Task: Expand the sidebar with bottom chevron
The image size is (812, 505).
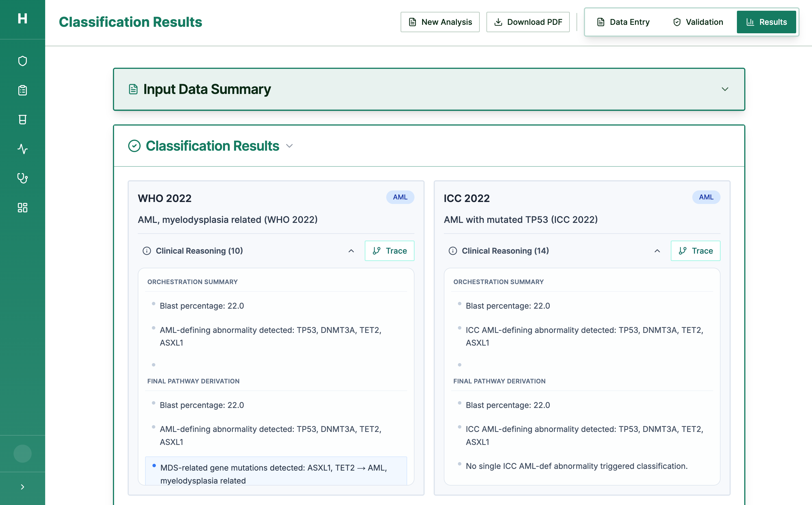Action: tap(22, 487)
